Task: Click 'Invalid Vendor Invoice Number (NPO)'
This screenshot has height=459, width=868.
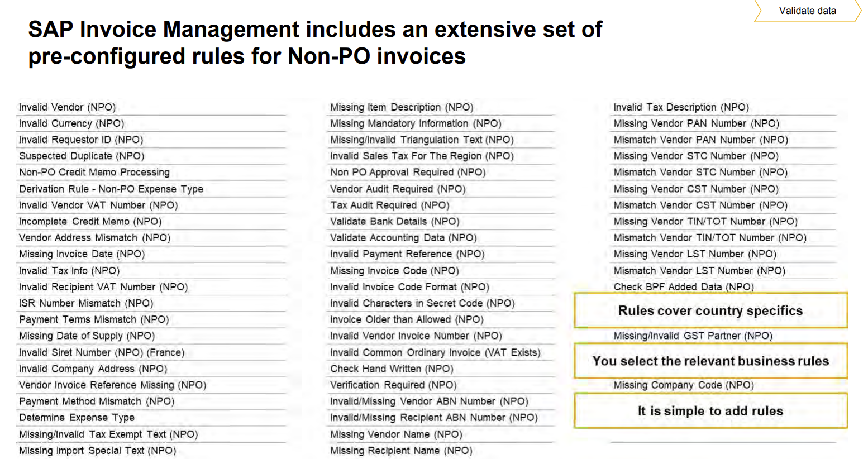Action: [416, 335]
